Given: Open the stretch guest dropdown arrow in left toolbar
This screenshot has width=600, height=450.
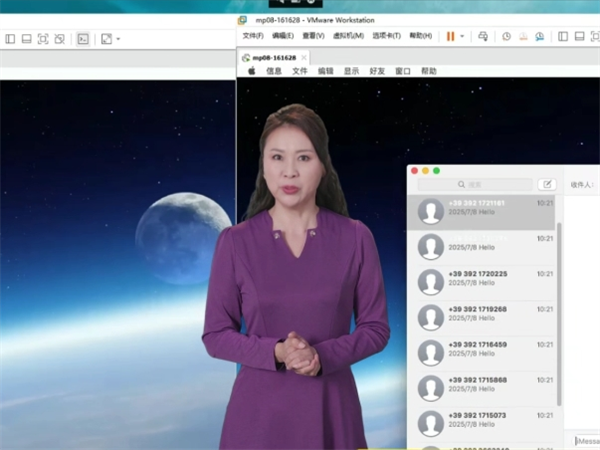Looking at the screenshot, I should coord(118,39).
